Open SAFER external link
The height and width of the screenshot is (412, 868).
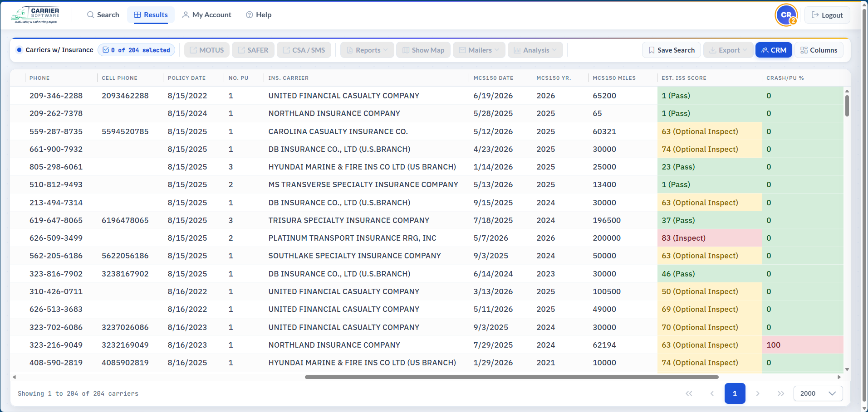point(253,50)
